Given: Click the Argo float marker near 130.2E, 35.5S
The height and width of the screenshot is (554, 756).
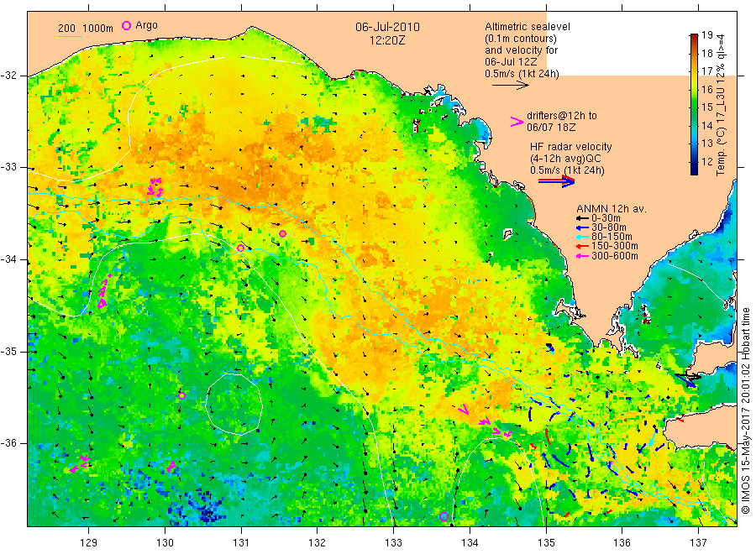Looking at the screenshot, I should [181, 396].
